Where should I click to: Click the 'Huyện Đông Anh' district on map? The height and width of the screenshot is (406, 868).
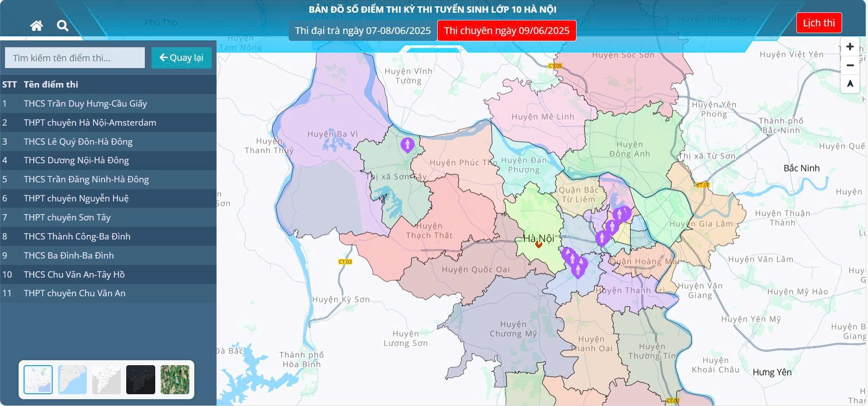(x=629, y=149)
